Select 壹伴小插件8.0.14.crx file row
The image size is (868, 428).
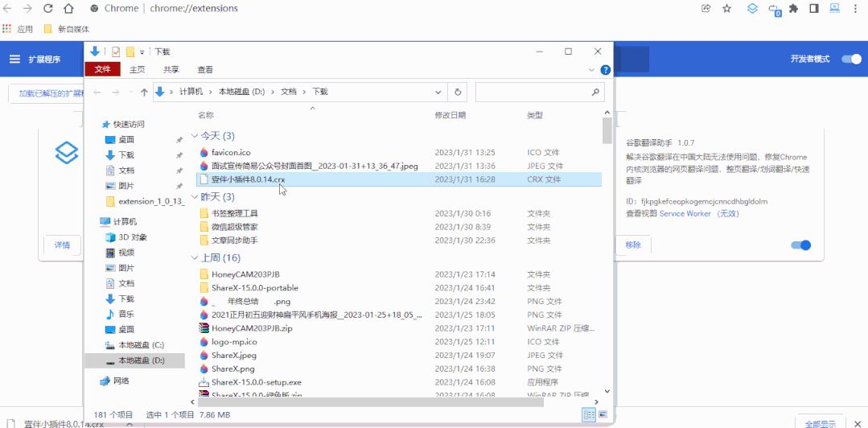click(x=398, y=179)
